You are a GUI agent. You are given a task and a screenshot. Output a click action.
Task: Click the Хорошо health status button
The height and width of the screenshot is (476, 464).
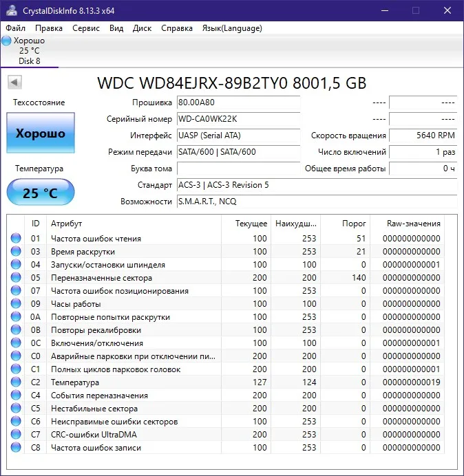coord(41,133)
